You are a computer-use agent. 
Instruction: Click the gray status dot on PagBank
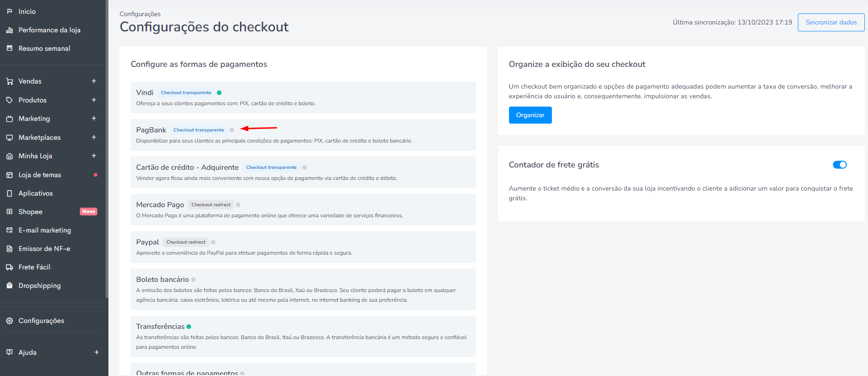[x=232, y=130]
